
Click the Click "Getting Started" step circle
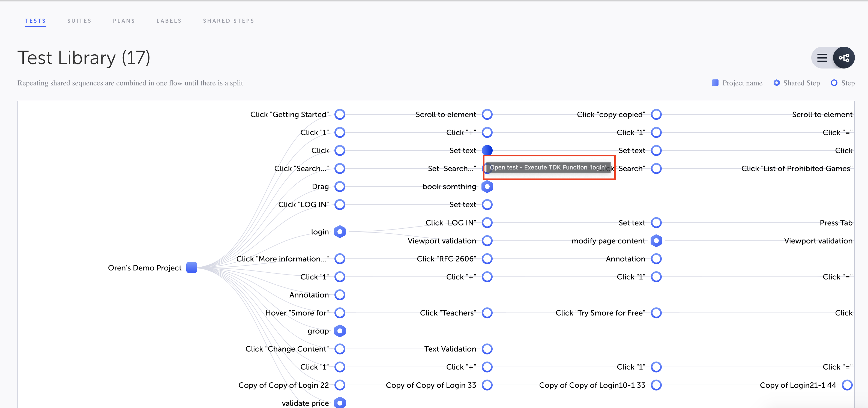click(x=340, y=114)
